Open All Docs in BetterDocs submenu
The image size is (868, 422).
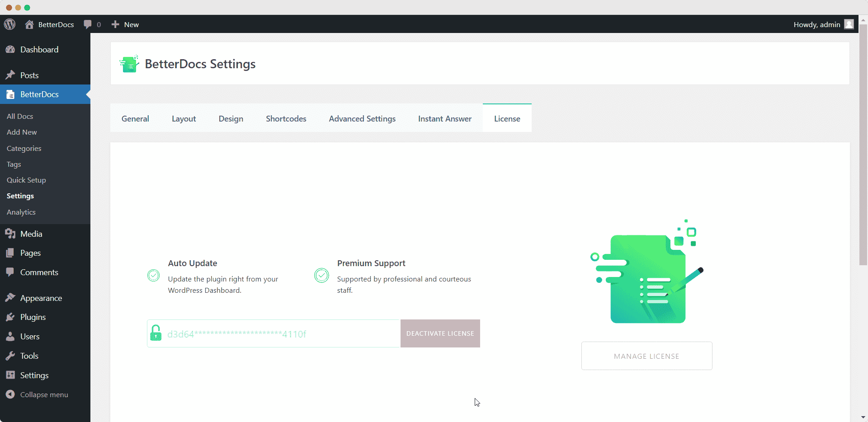[x=20, y=116]
